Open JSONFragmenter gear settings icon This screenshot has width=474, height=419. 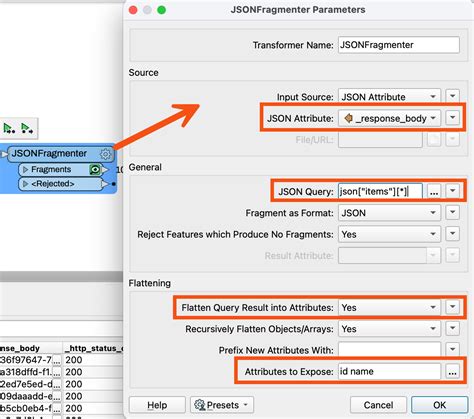point(105,154)
